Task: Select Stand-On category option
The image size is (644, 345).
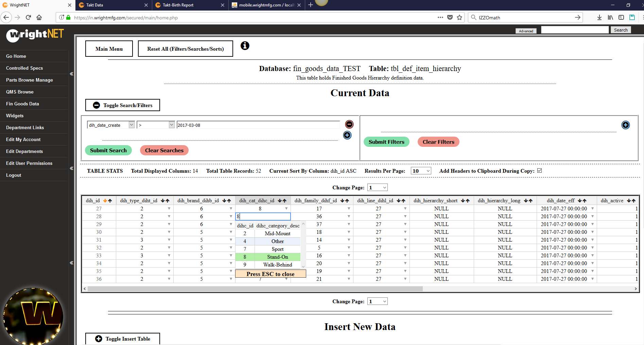Action: (268, 257)
